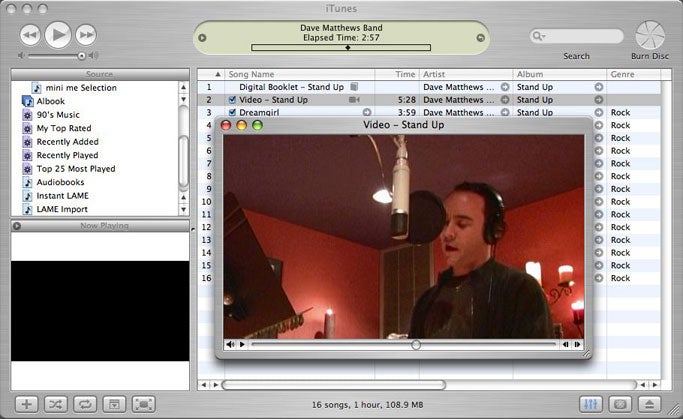This screenshot has width=683, height=419.
Task: Select the Instant LAME playlist
Action: (62, 196)
